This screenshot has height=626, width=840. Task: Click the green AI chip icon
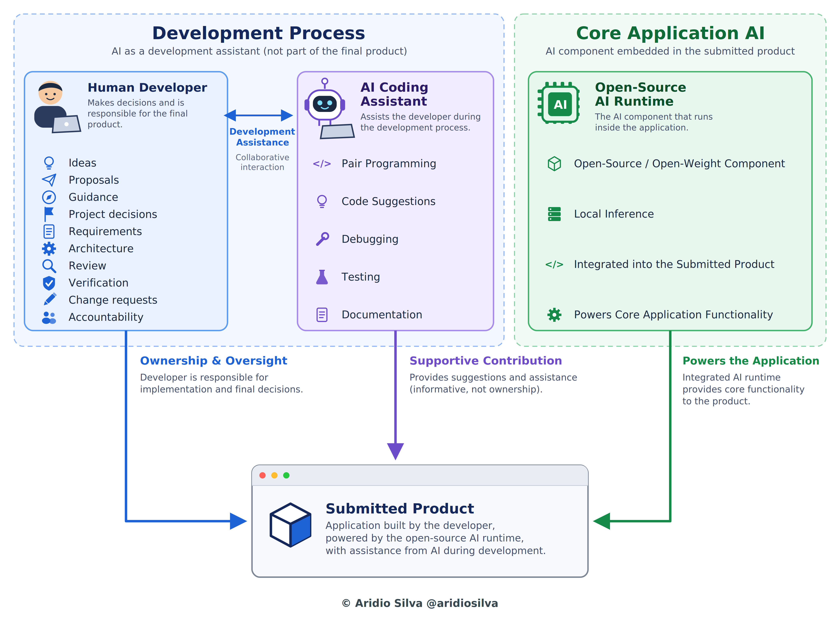pos(559,103)
